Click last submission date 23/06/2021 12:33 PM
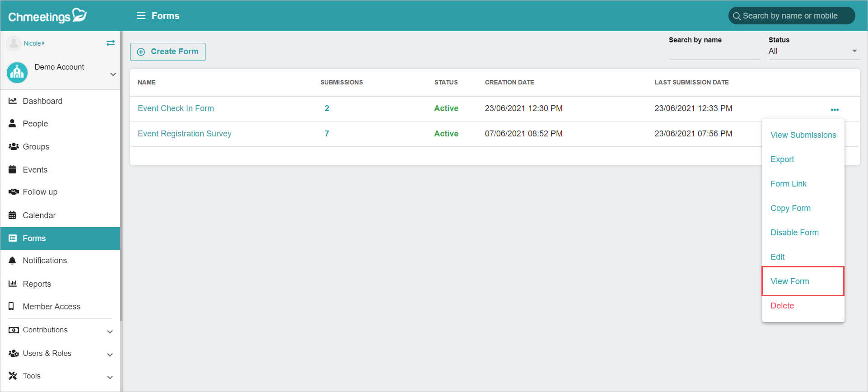868x392 pixels. tap(693, 108)
